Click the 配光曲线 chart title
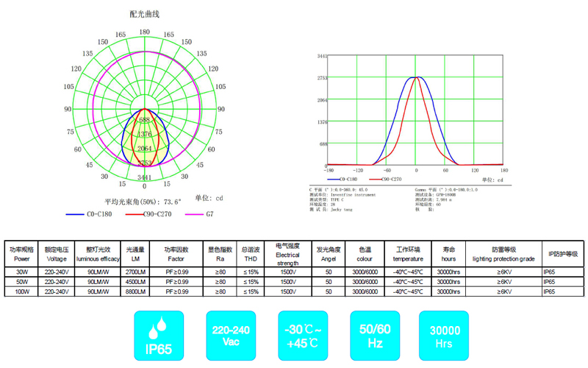This screenshot has width=588, height=368. click(144, 14)
